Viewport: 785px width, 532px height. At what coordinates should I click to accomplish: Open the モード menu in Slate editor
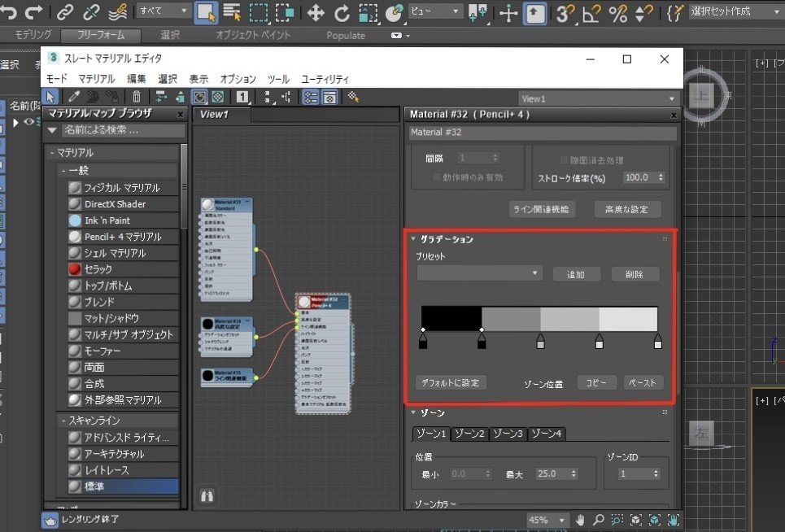click(57, 79)
